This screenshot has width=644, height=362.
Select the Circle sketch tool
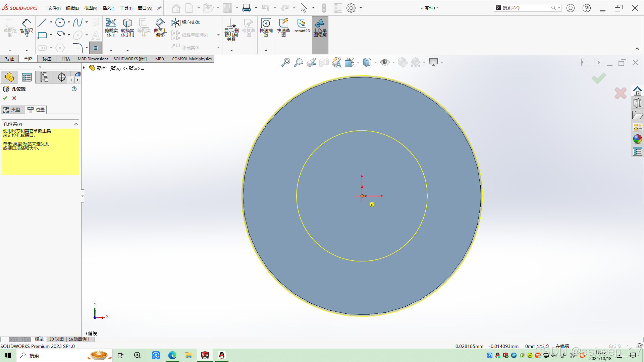point(60,22)
